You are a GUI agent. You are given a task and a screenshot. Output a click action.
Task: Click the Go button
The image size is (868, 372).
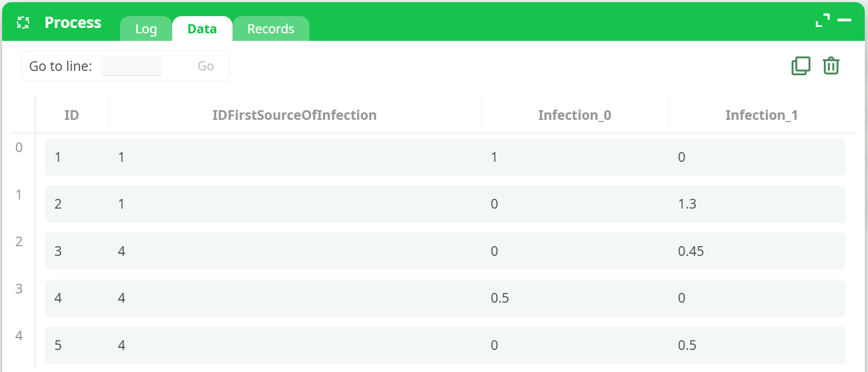tap(206, 66)
